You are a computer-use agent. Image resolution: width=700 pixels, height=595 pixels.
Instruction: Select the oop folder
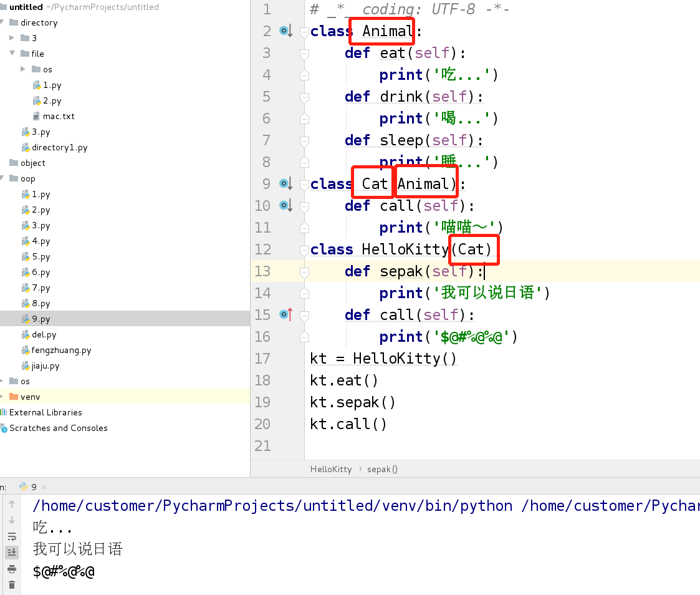click(22, 178)
